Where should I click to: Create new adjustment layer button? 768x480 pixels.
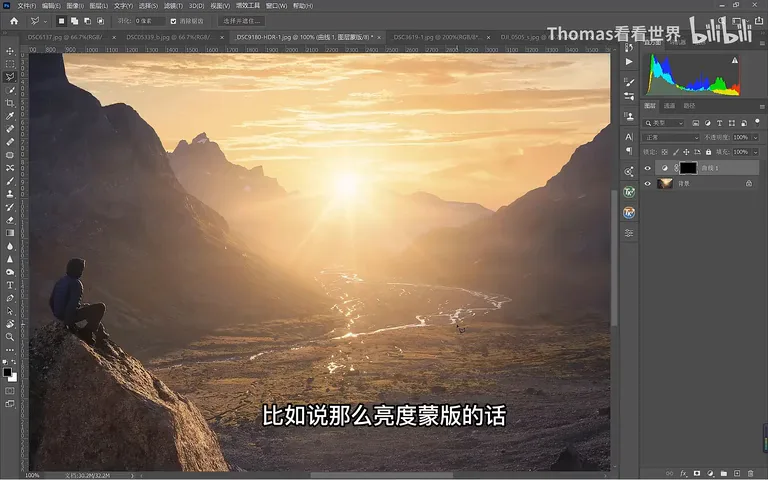point(710,473)
